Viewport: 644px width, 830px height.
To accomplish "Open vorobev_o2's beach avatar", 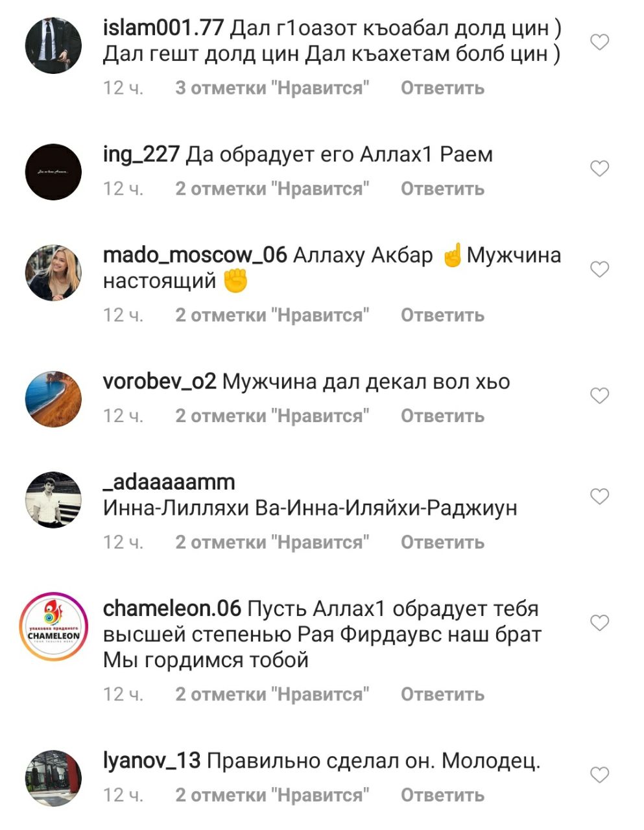I will pos(53,399).
